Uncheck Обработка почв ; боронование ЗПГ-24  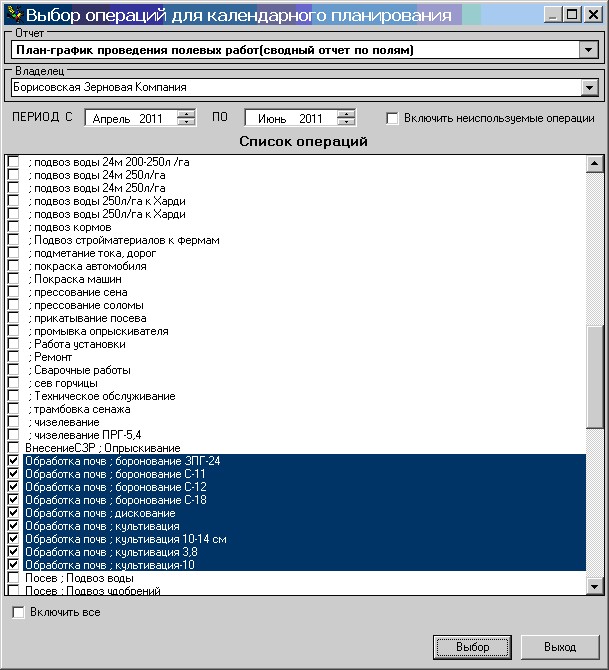pyautogui.click(x=13, y=461)
